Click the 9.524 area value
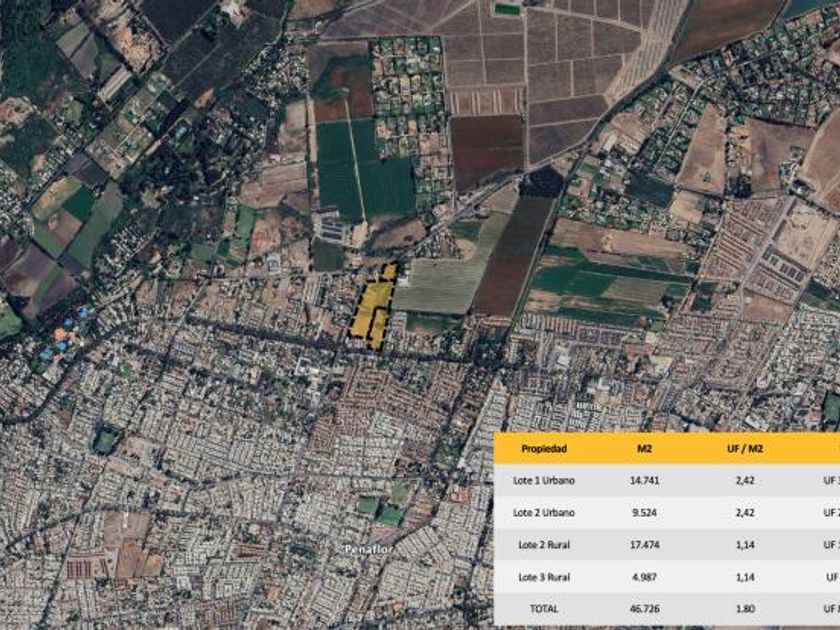840x630 pixels. coord(644,513)
